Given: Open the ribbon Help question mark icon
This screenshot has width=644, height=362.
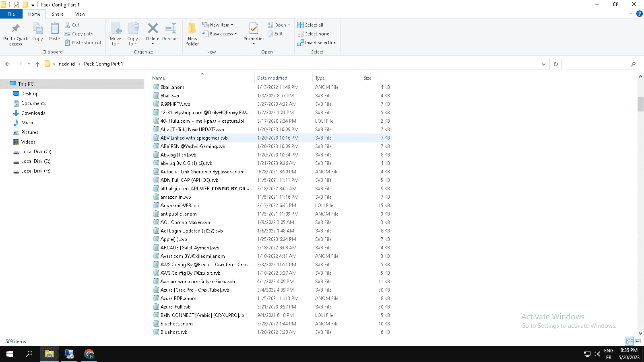Looking at the screenshot, I should (639, 14).
